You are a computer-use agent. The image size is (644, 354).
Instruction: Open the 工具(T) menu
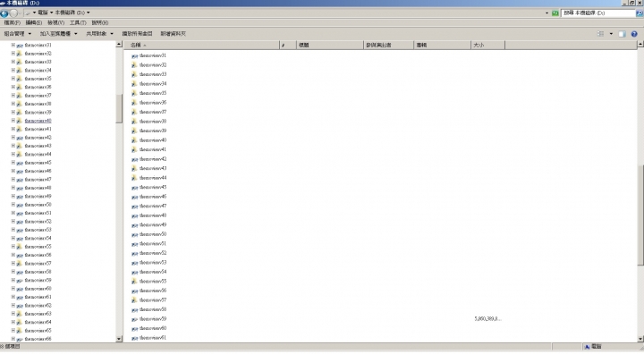78,23
